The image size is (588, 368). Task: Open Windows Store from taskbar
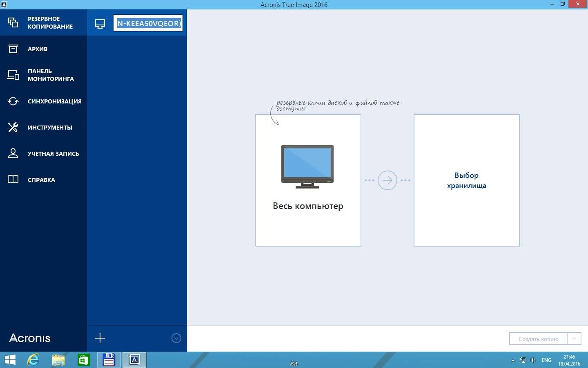pos(84,360)
